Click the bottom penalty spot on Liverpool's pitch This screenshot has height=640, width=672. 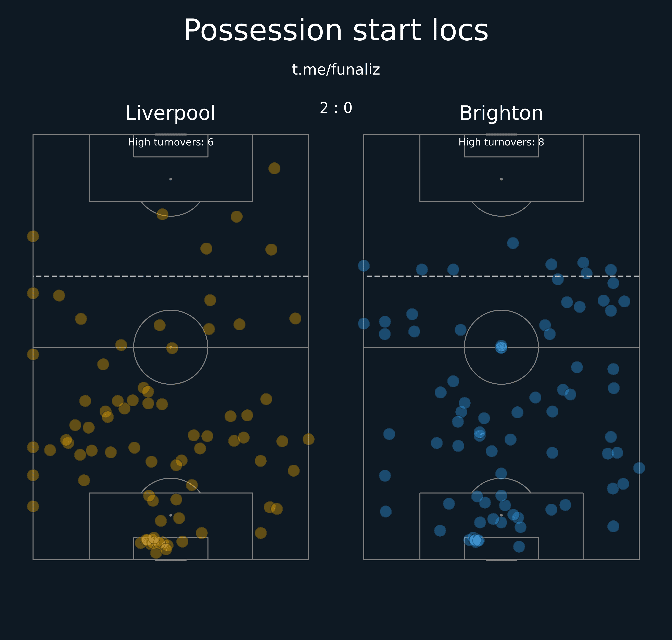170,515
